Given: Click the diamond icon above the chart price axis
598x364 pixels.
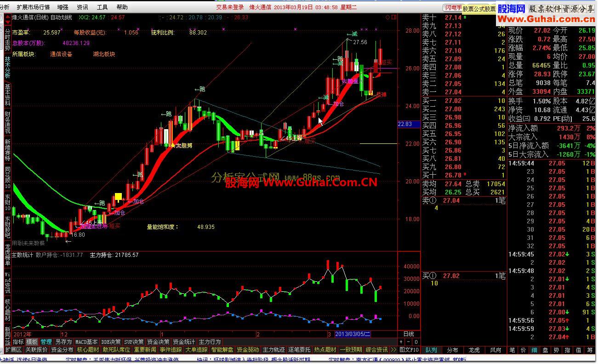Looking at the screenshot, I should point(387,17).
